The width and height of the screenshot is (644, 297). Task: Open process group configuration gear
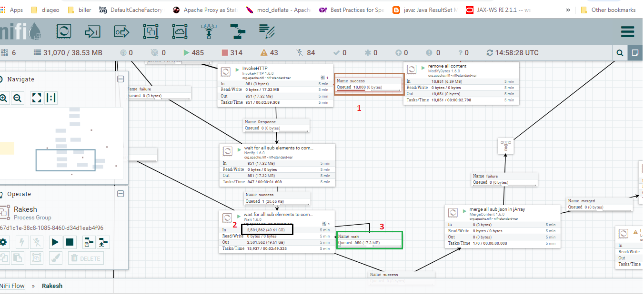coord(3,242)
